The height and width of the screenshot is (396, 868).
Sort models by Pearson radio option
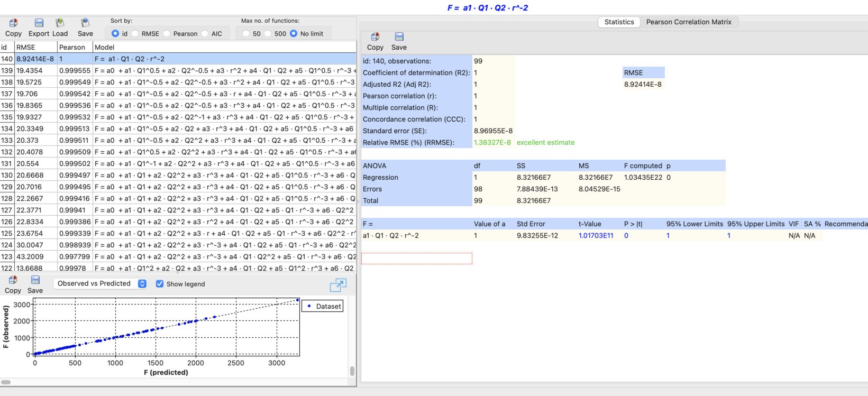[x=167, y=34]
